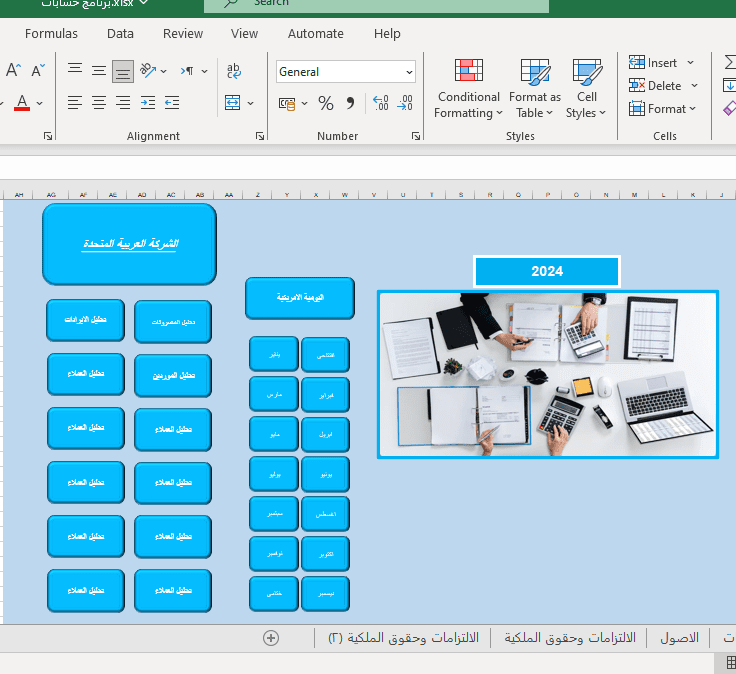This screenshot has width=736, height=674.
Task: Click the Decrease Indent icon
Action: (x=172, y=102)
